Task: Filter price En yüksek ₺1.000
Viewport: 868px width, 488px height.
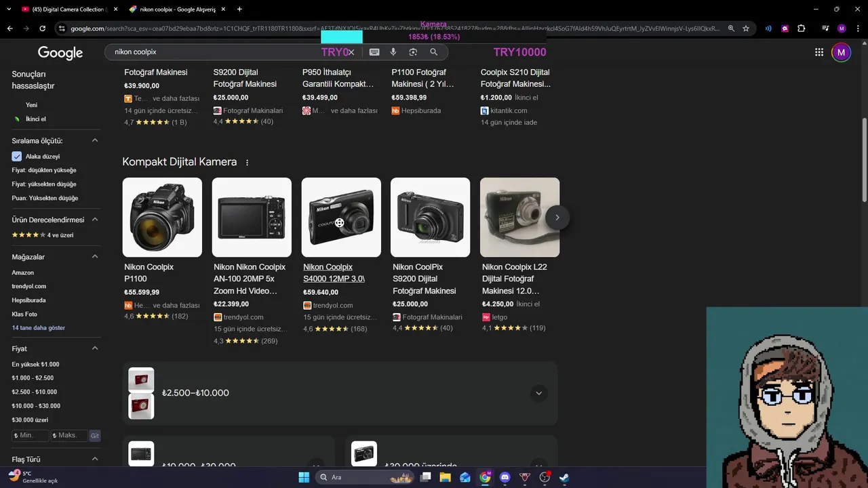Action: tap(35, 365)
